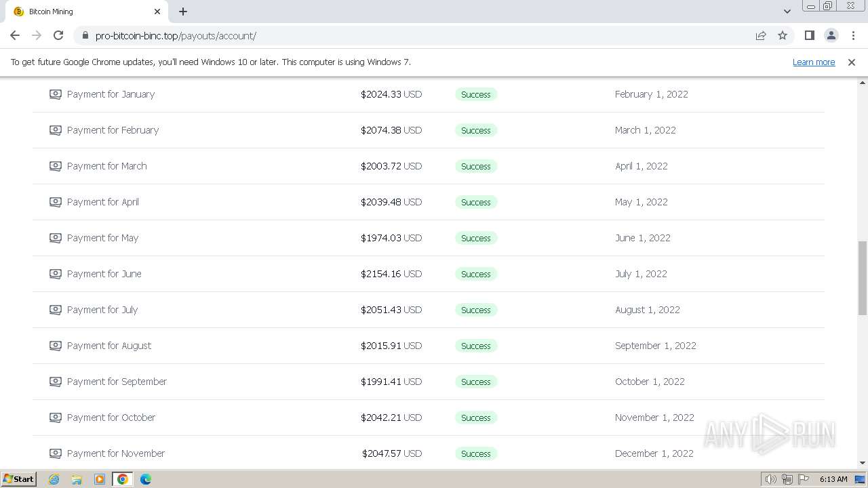Expand the tab search chevron
868x488 pixels.
pyautogui.click(x=787, y=12)
